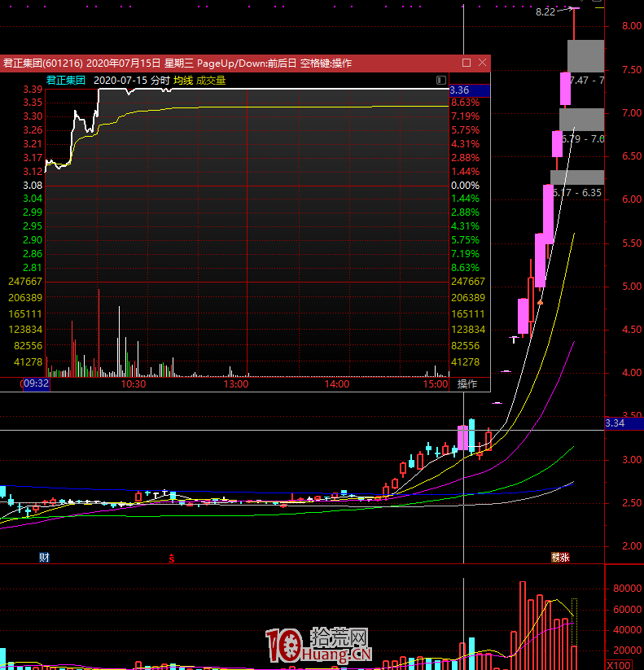This screenshot has width=644, height=670.
Task: Maximize the 君正集团 intraday popup
Action: [x=467, y=63]
